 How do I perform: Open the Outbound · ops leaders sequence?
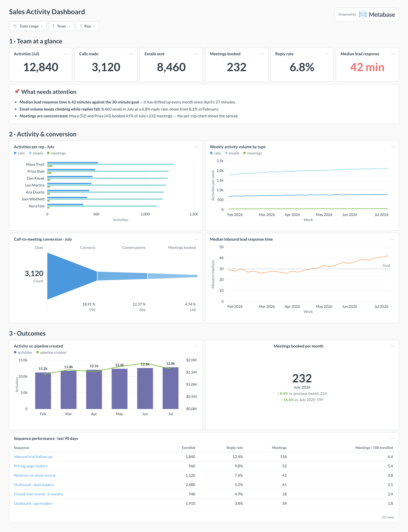(33, 504)
